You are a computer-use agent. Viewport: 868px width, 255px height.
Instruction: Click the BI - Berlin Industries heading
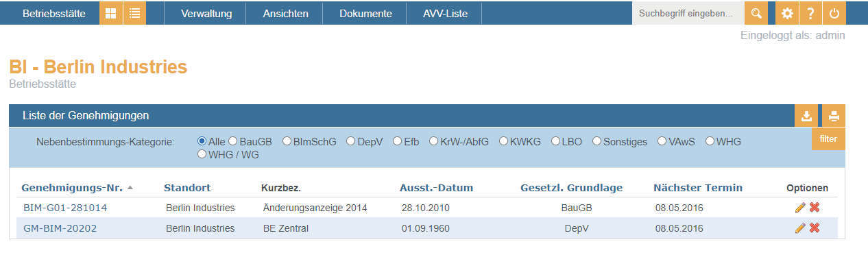[98, 67]
